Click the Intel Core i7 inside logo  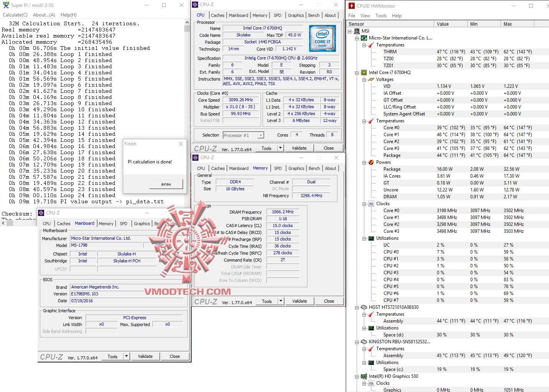pos(322,38)
